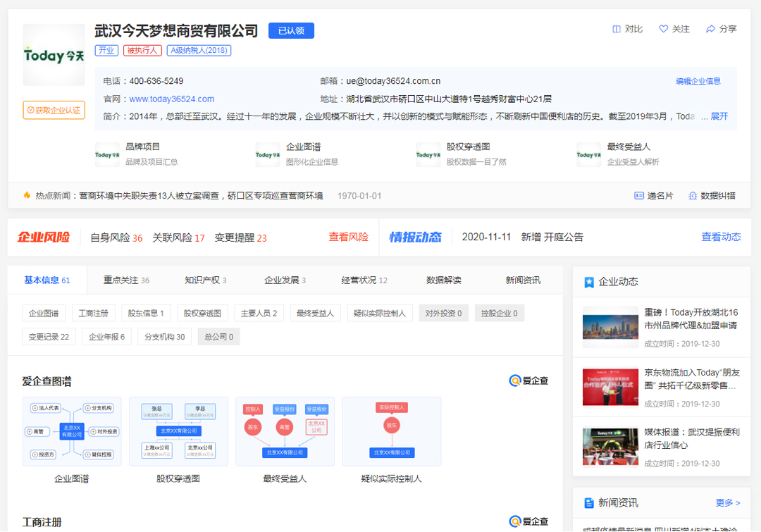The image size is (761, 532).
Task: Open the Today company logo image
Action: click(x=54, y=55)
